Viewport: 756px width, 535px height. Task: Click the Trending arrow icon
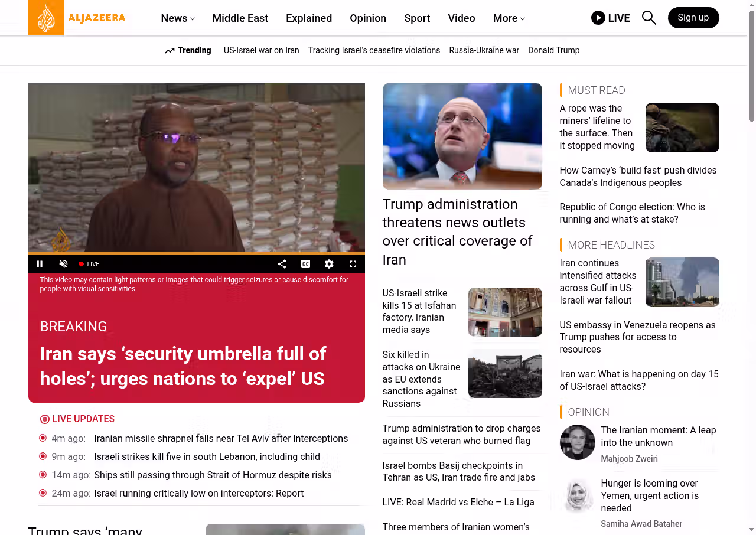click(x=170, y=51)
